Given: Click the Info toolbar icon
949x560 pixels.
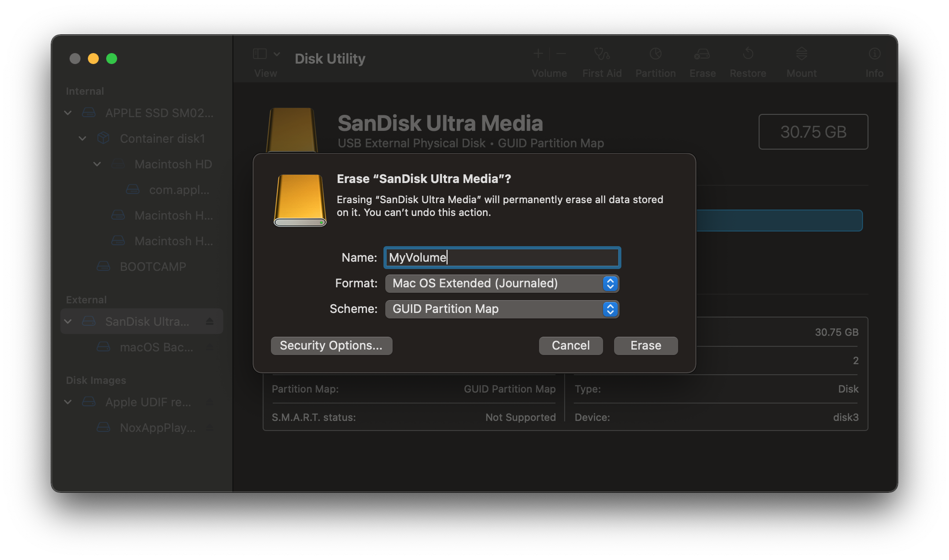Looking at the screenshot, I should click(x=874, y=54).
